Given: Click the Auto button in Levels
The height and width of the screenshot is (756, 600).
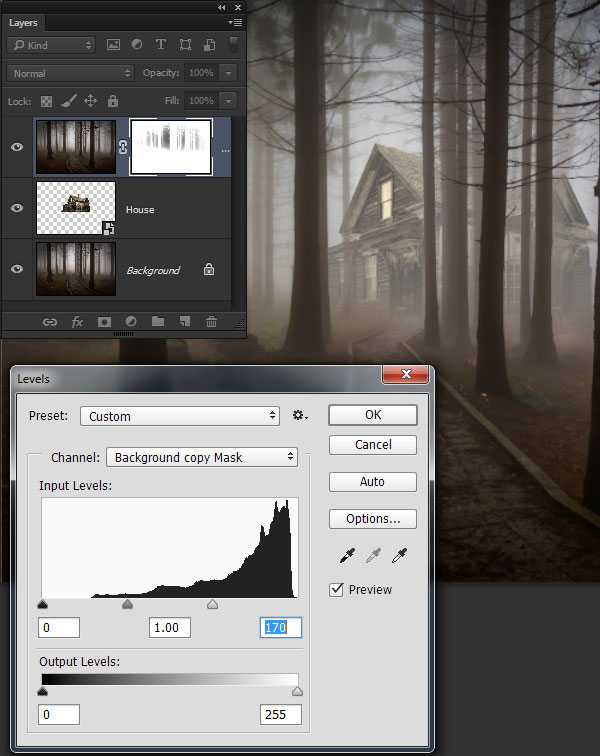Looking at the screenshot, I should (373, 482).
